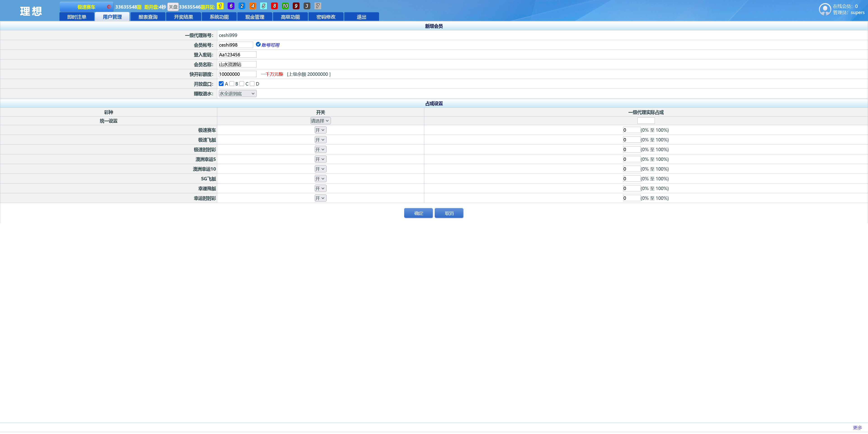Viewport: 868px width, 434px height.
Task: Click the 快开彩额度 input field
Action: click(237, 74)
